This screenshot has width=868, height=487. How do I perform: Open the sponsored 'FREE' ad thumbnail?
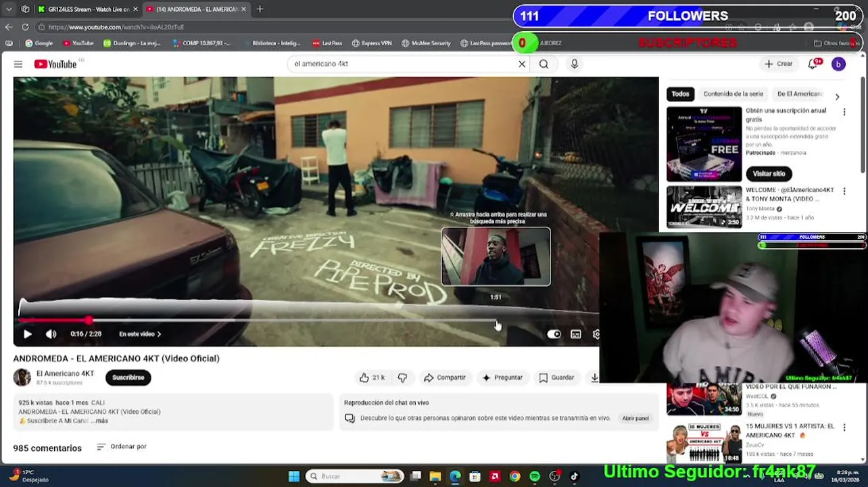click(x=704, y=144)
